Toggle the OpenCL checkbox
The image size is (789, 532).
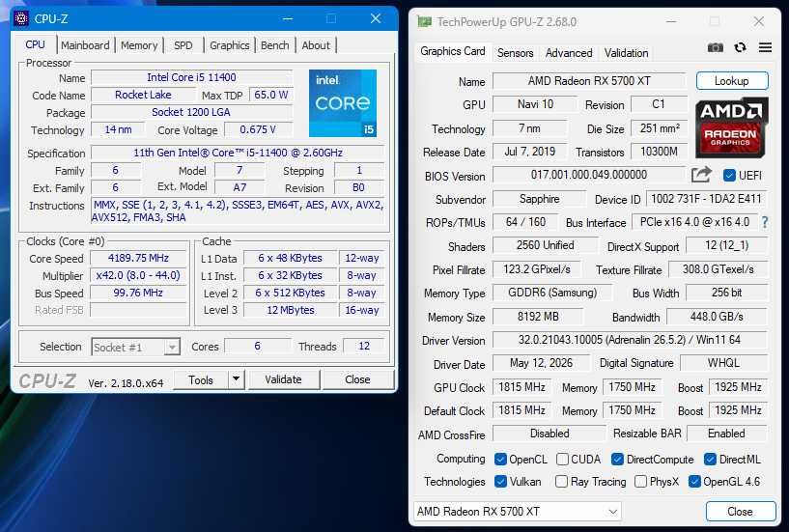[x=500, y=460]
